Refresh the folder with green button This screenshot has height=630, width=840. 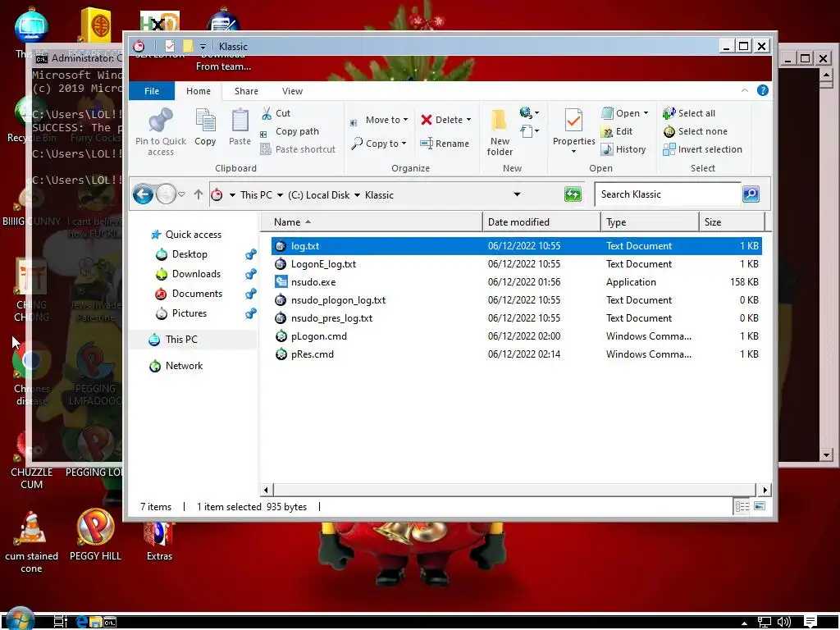click(573, 194)
